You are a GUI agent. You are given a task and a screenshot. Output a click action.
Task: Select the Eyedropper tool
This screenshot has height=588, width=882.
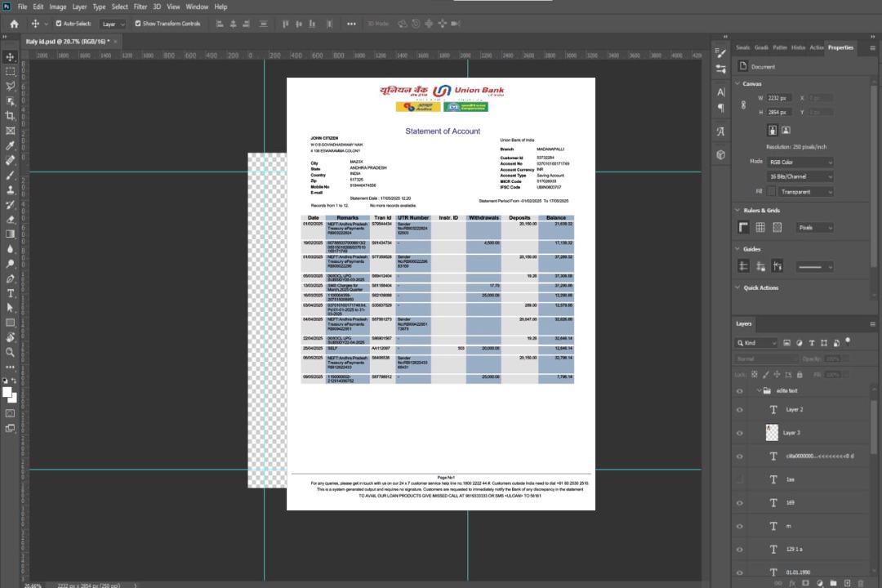[x=10, y=145]
